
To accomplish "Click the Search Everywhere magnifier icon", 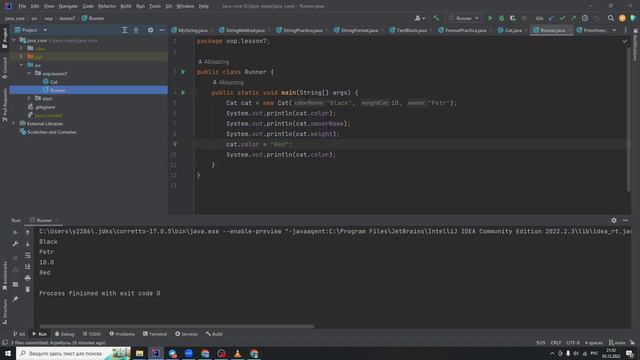I will [x=611, y=18].
